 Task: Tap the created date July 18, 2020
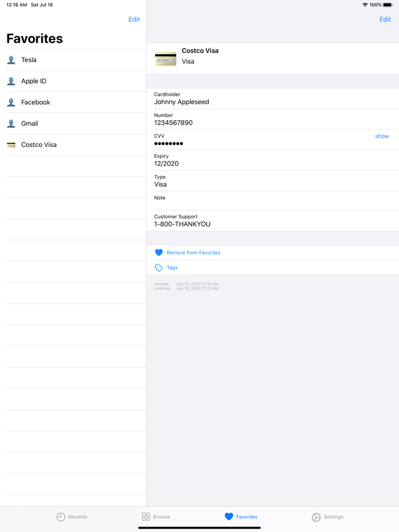tap(197, 284)
